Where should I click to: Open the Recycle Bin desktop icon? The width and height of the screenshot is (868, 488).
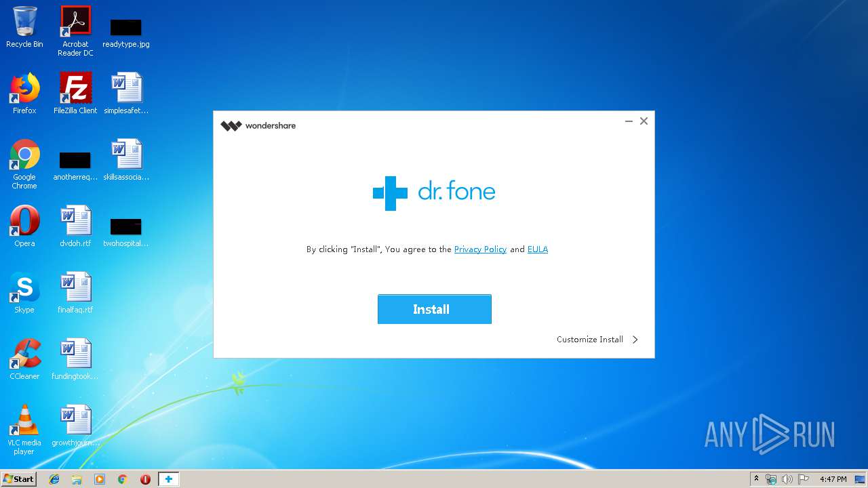click(24, 27)
